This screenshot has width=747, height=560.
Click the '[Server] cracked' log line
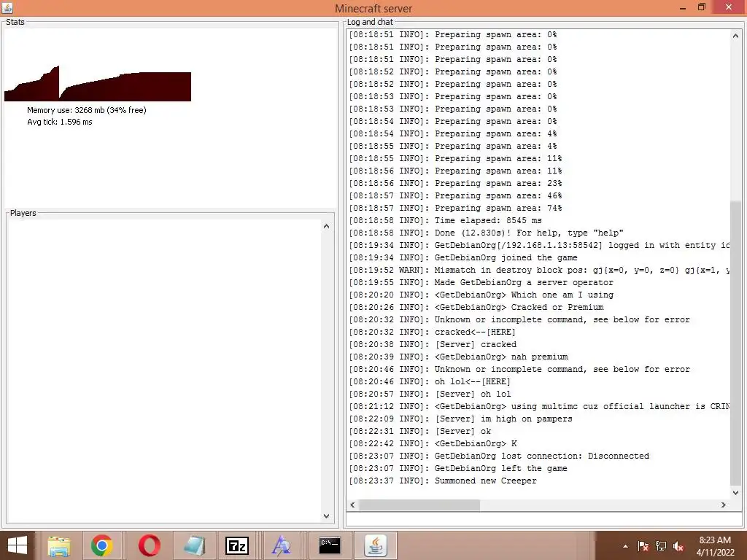[x=433, y=344]
